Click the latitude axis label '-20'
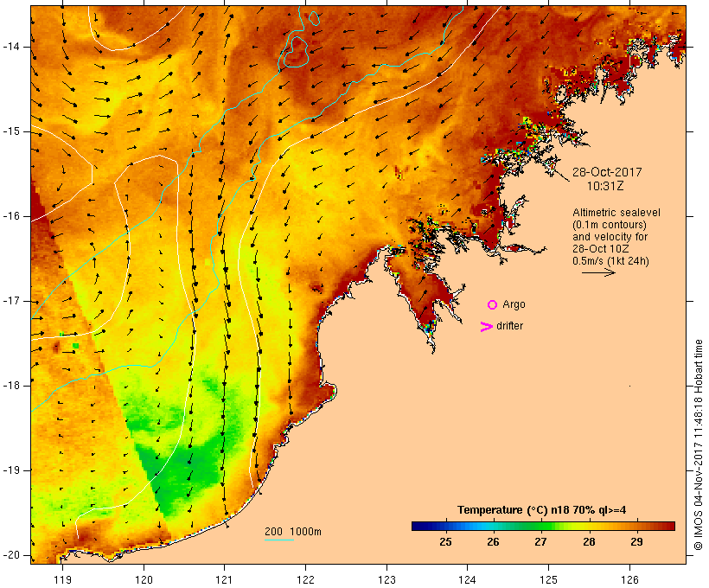 11,555
